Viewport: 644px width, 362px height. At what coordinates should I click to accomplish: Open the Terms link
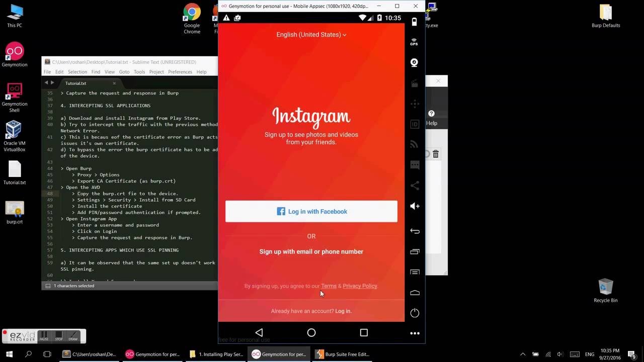point(329,286)
